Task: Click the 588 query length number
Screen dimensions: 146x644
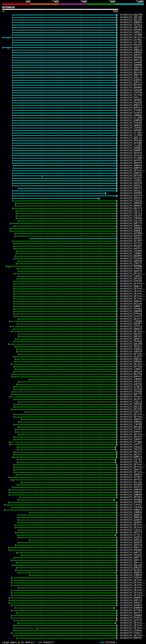Action: coord(115,11)
